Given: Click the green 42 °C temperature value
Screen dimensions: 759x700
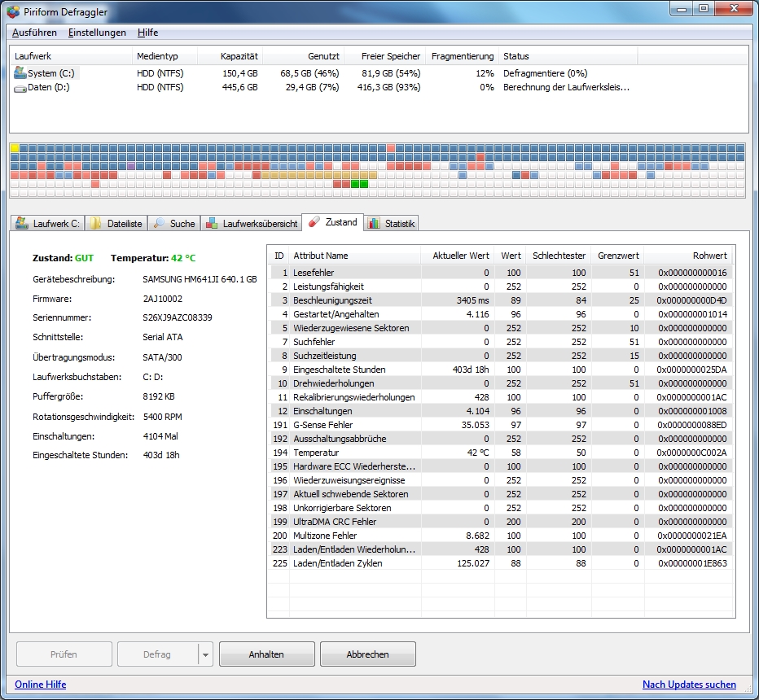Looking at the screenshot, I should point(183,258).
